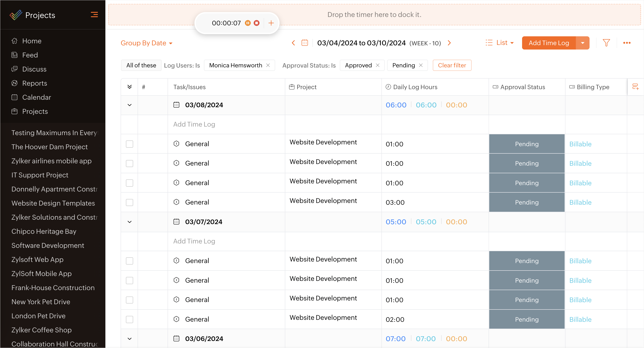Remove the Approved filter chip
This screenshot has width=644, height=348.
(x=377, y=65)
